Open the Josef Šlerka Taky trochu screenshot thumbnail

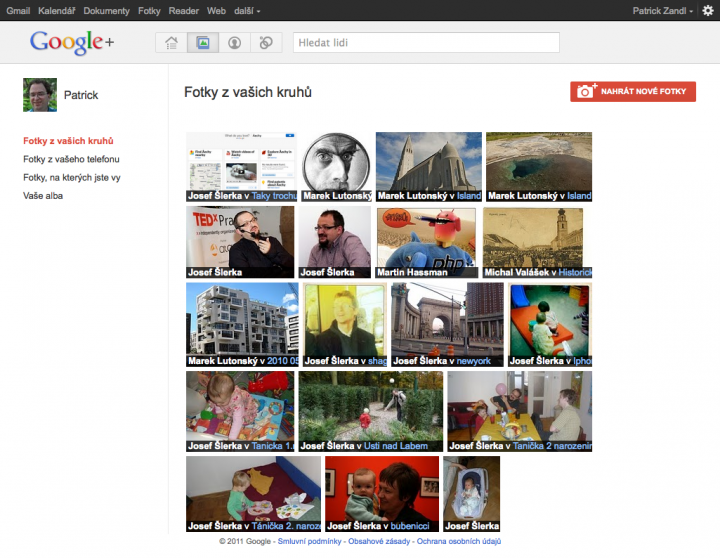point(242,167)
